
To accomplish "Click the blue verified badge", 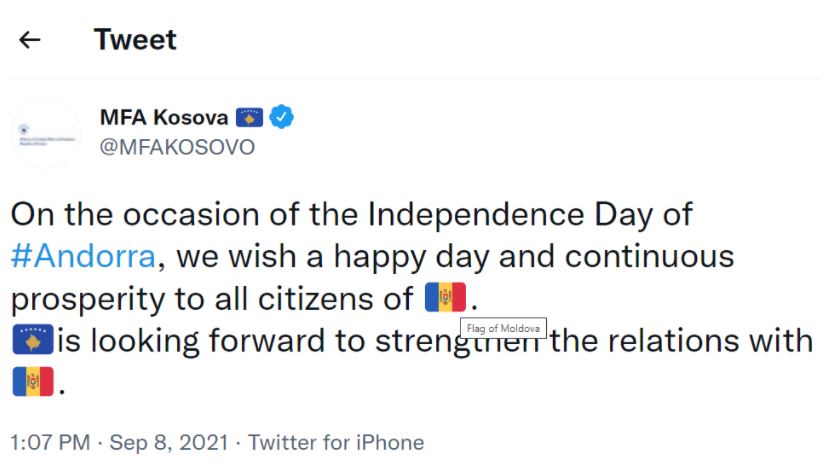I will pyautogui.click(x=282, y=117).
